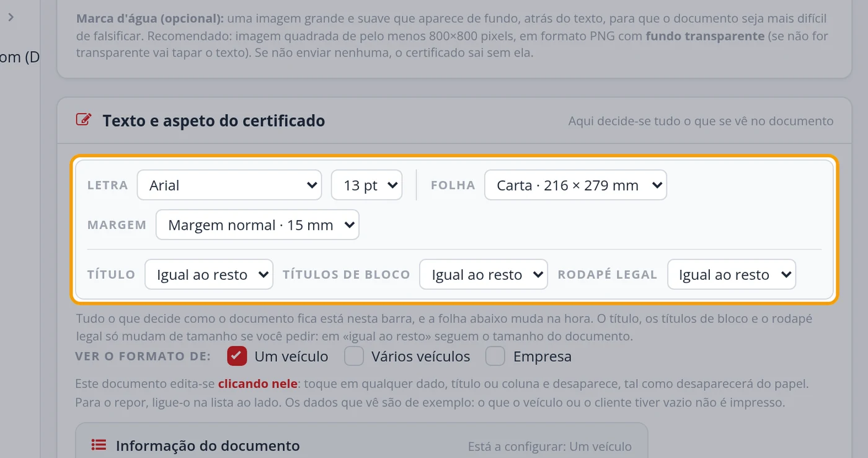This screenshot has height=458, width=868.
Task: Click the LETRA label
Action: click(x=108, y=185)
